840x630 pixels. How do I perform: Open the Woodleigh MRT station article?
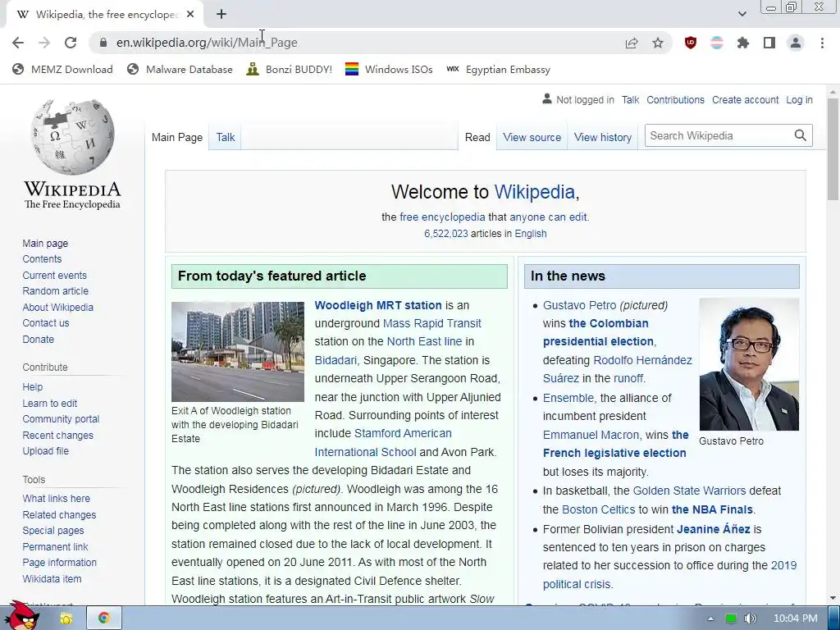click(378, 305)
